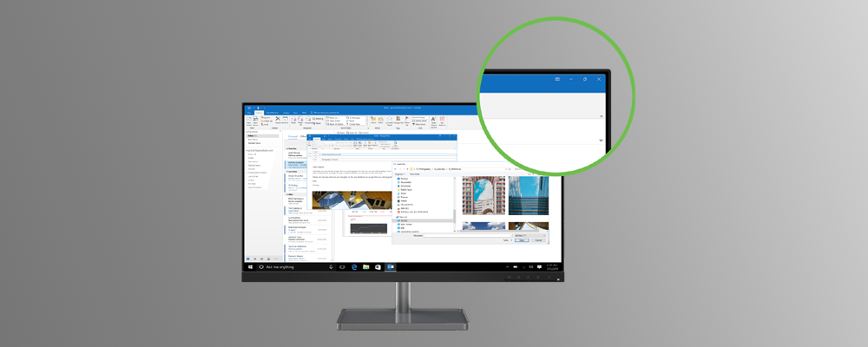Expand the Organize menu in file dialog
The height and width of the screenshot is (347, 868).
400,174
